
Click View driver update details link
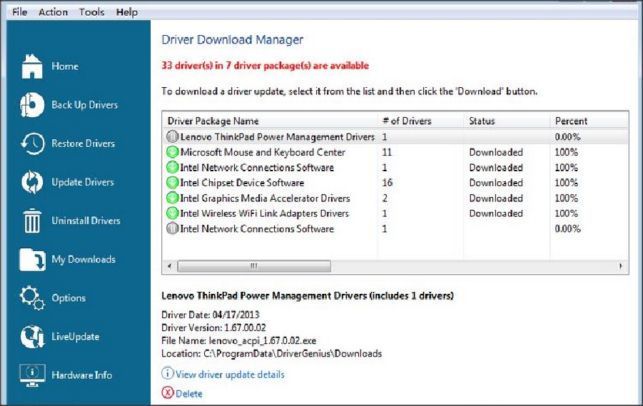(230, 374)
